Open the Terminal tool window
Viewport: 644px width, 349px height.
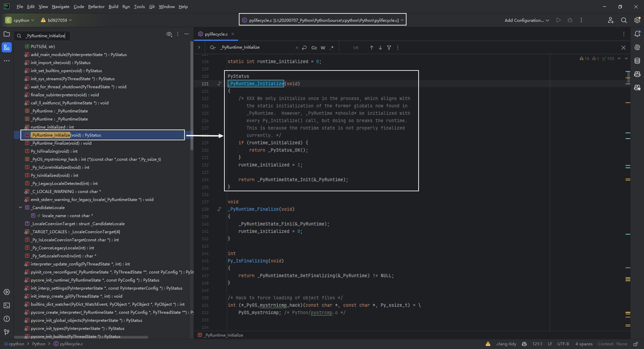6,305
